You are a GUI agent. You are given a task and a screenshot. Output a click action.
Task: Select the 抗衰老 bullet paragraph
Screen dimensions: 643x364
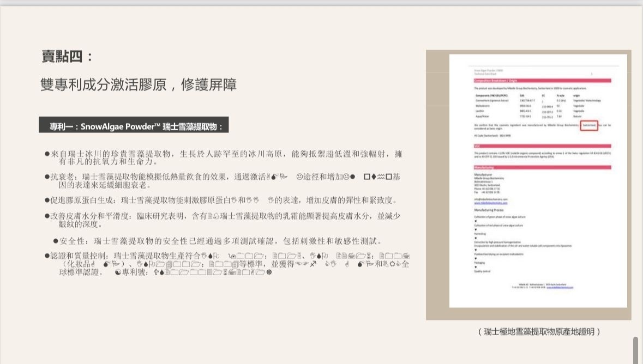[x=224, y=181]
